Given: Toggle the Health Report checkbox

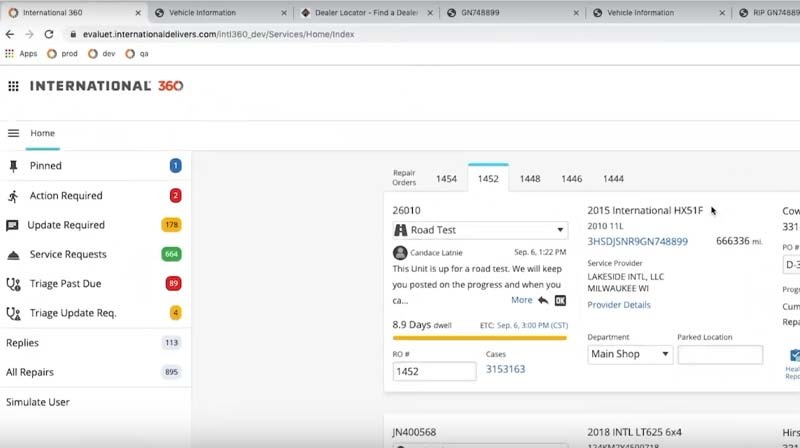Looking at the screenshot, I should pos(795,355).
